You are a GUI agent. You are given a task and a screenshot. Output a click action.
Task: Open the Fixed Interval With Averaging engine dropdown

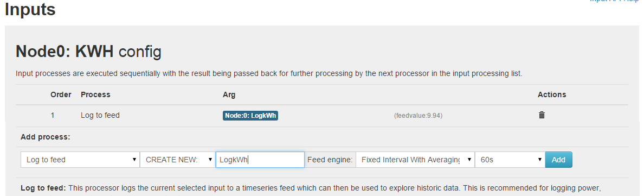pyautogui.click(x=415, y=160)
